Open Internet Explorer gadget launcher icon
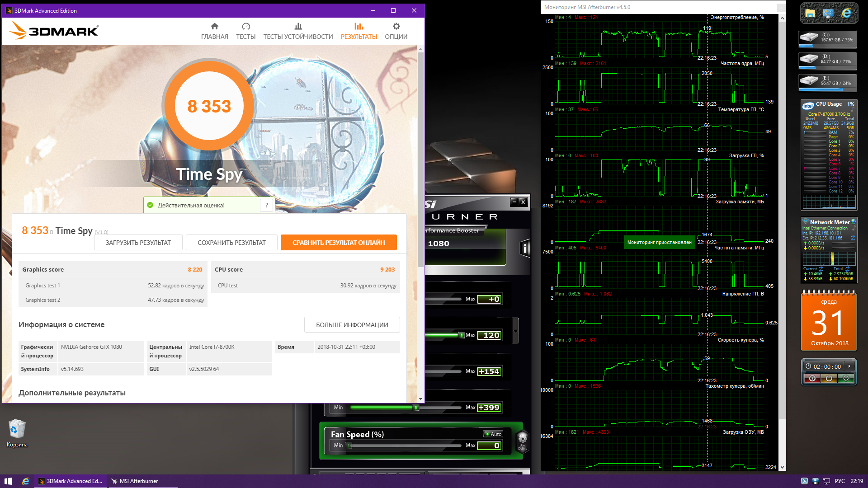The width and height of the screenshot is (868, 488). (x=846, y=14)
